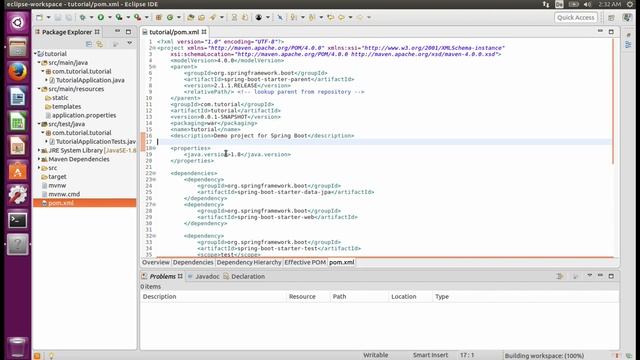This screenshot has width=640, height=360.
Task: Collapse the src/test/java folder
Action: tap(39, 124)
